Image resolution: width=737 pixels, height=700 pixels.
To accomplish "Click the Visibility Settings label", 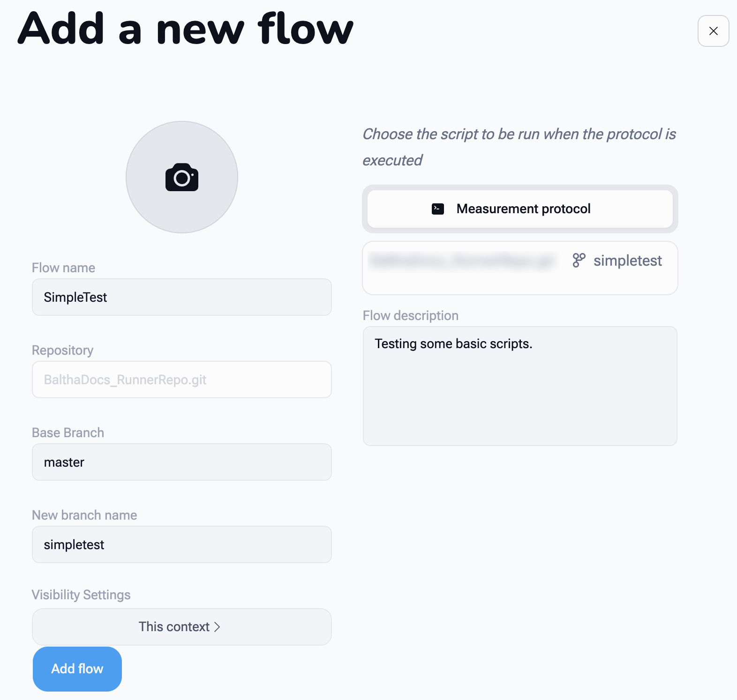I will pyautogui.click(x=81, y=595).
